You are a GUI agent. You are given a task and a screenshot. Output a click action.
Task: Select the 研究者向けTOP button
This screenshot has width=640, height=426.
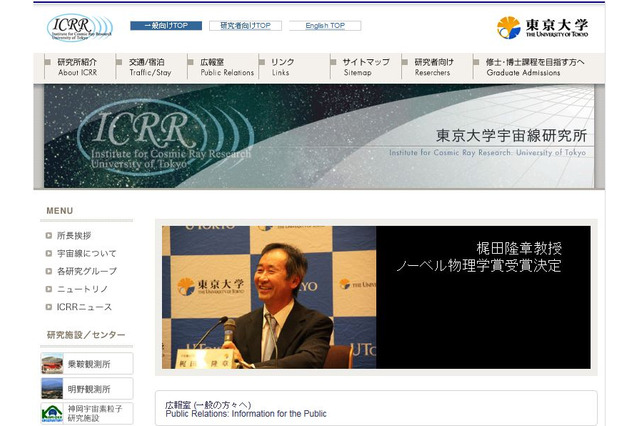(x=245, y=26)
